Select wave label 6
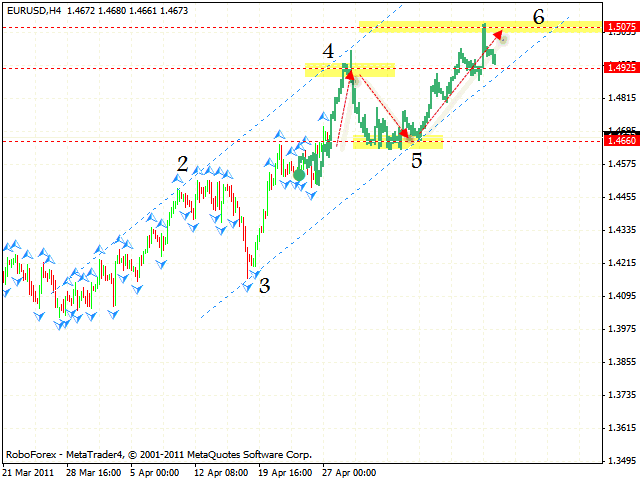The height and width of the screenshot is (480, 640). (539, 16)
